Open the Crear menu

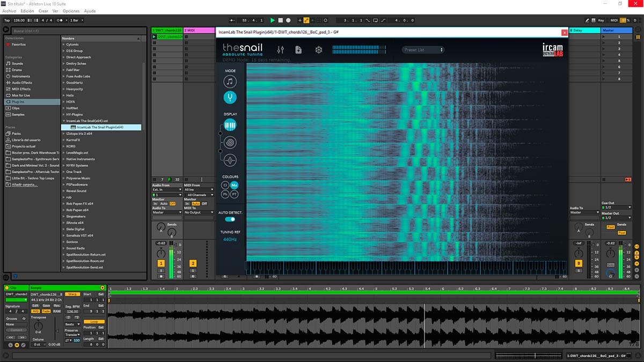(43, 11)
